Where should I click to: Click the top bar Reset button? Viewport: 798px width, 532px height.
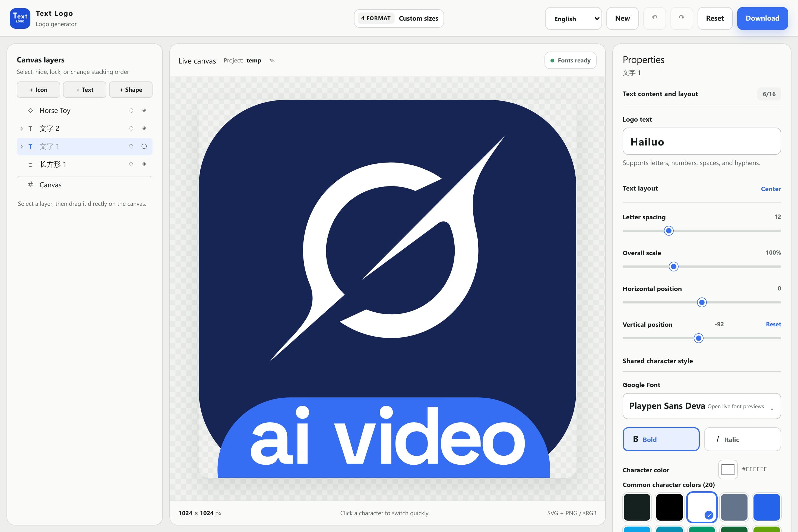pyautogui.click(x=715, y=18)
